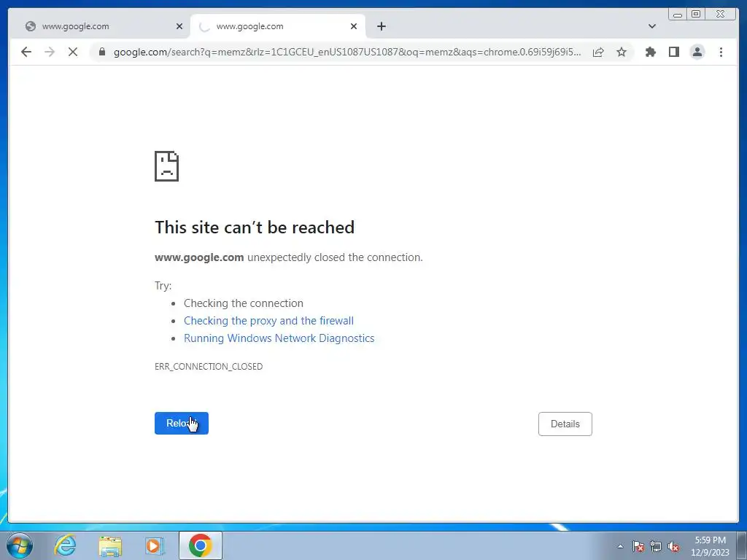The width and height of the screenshot is (747, 560).
Task: Expand the tab search dropdown
Action: click(652, 26)
